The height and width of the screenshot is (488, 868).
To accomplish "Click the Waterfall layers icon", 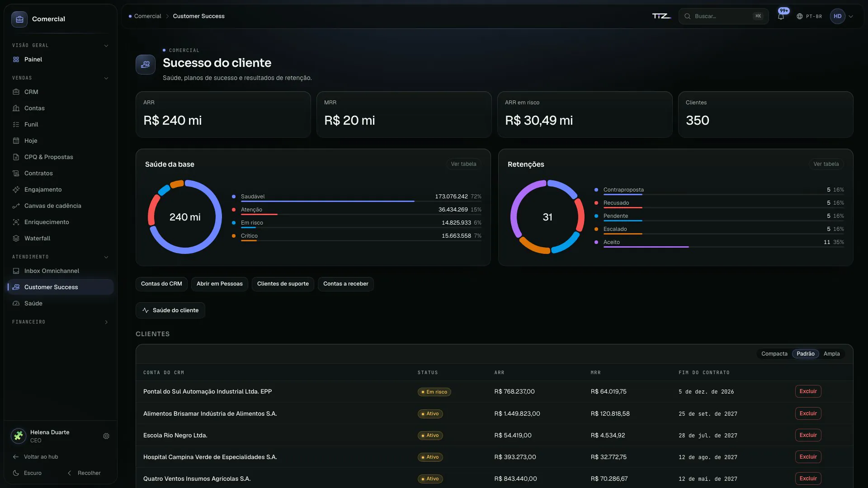I will pyautogui.click(x=16, y=238).
